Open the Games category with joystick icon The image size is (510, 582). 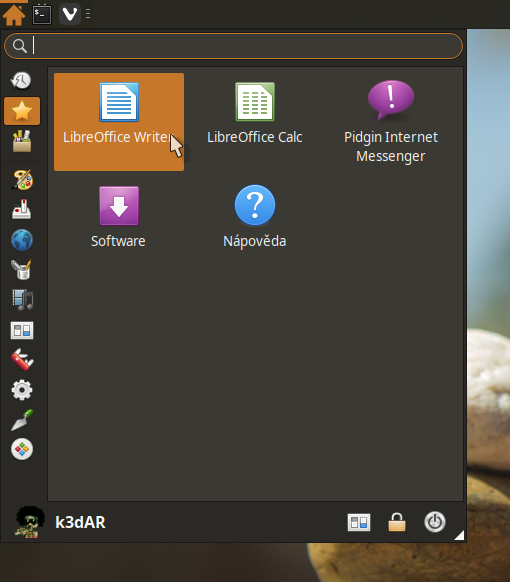[22, 210]
